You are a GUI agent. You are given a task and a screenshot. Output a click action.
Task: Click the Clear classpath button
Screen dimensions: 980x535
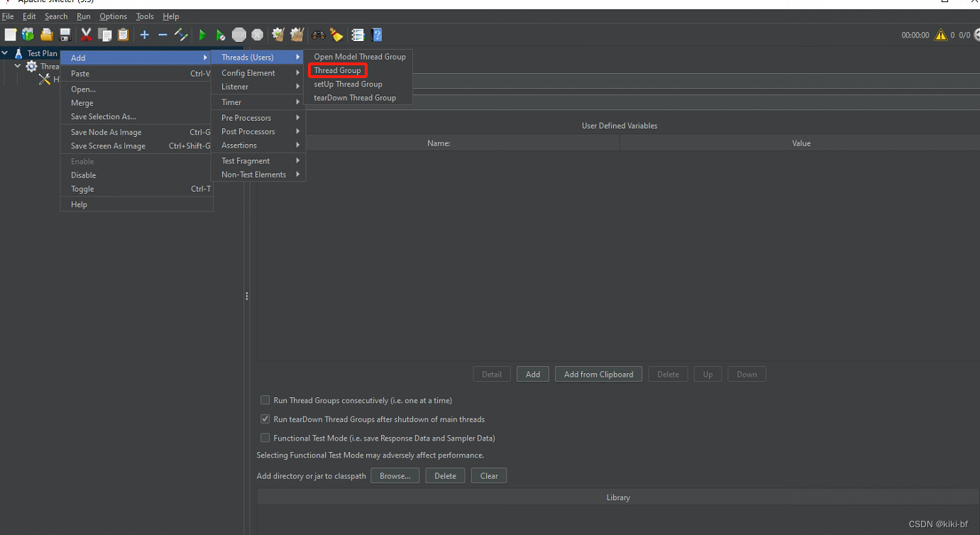coord(489,476)
